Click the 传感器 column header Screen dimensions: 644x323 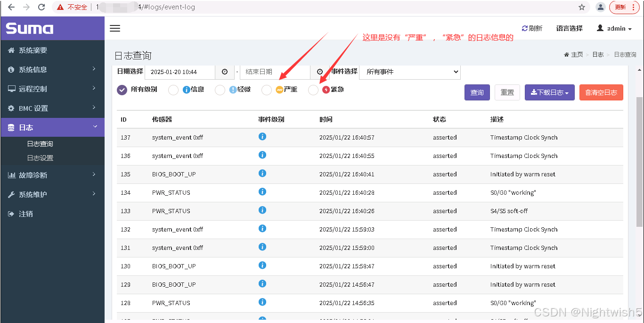tap(162, 119)
